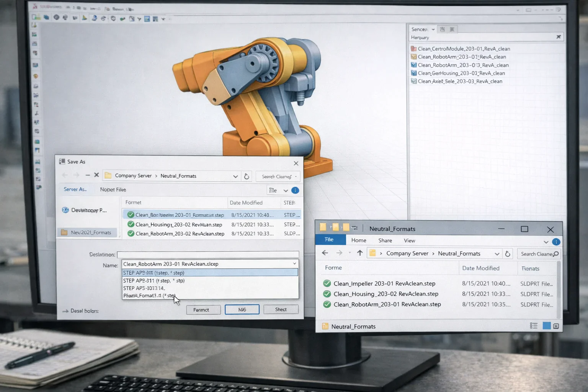The image size is (588, 392).
Task: Click inside the Destination input field
Action: pyautogui.click(x=209, y=254)
